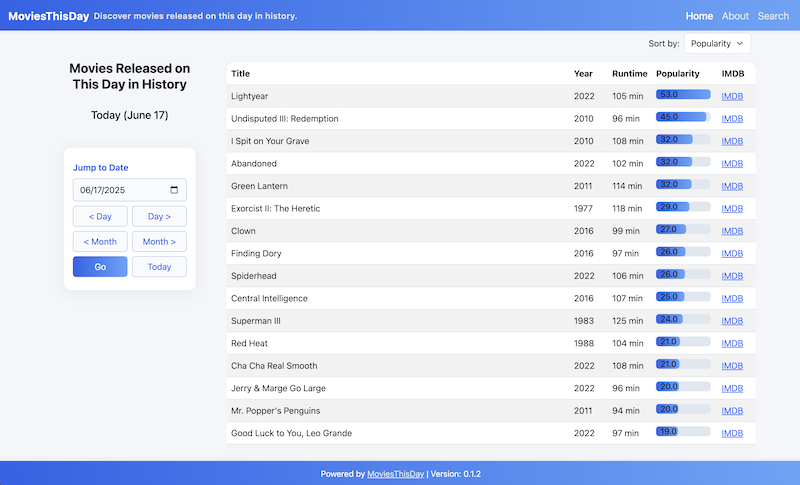Open IMDB link for Lightyear
This screenshot has width=800, height=485.
pos(732,96)
